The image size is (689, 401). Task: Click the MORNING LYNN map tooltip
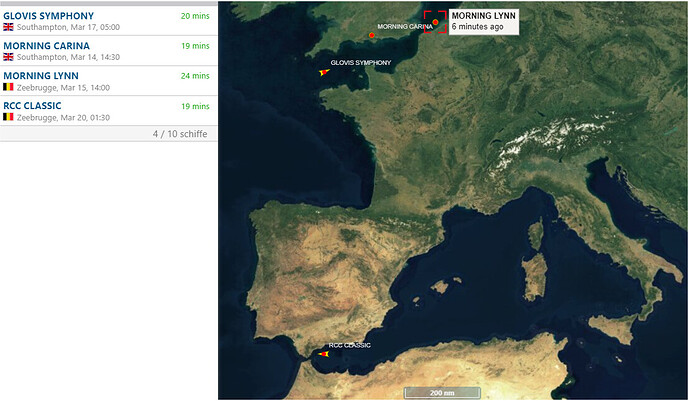point(483,22)
